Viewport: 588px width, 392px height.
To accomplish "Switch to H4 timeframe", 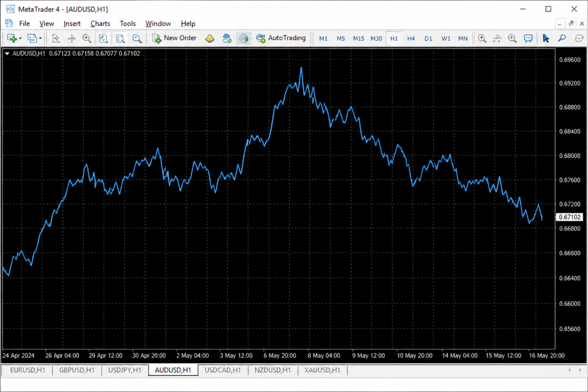I will click(x=411, y=38).
